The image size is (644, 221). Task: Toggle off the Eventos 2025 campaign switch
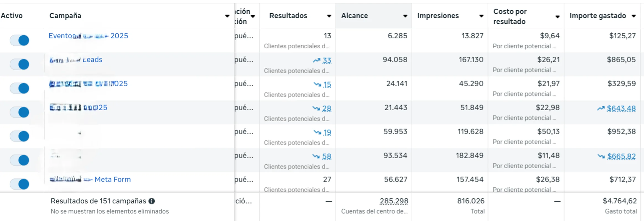(x=19, y=40)
